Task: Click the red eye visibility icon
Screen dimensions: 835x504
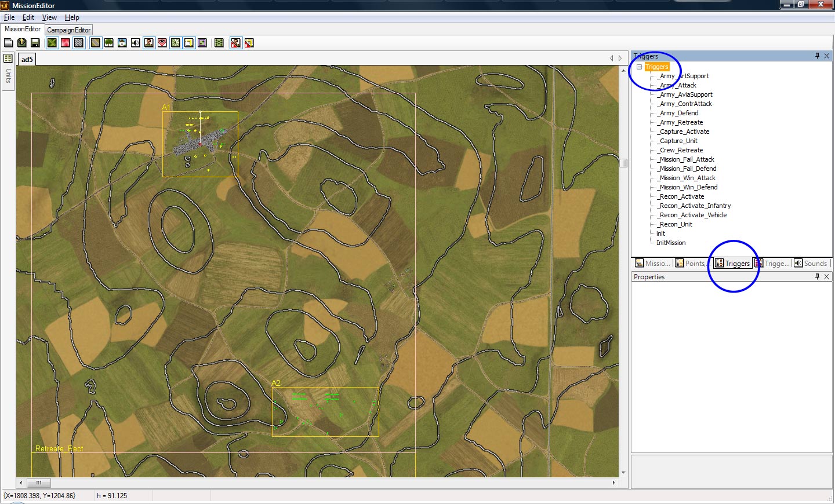Action: click(x=162, y=43)
